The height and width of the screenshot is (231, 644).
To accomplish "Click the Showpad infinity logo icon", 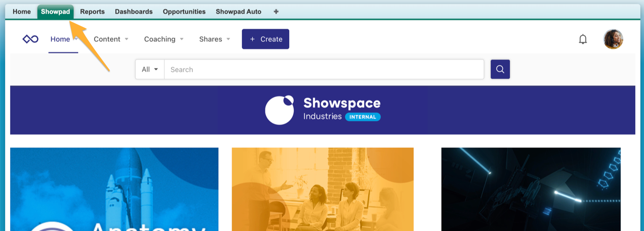I will [x=31, y=39].
